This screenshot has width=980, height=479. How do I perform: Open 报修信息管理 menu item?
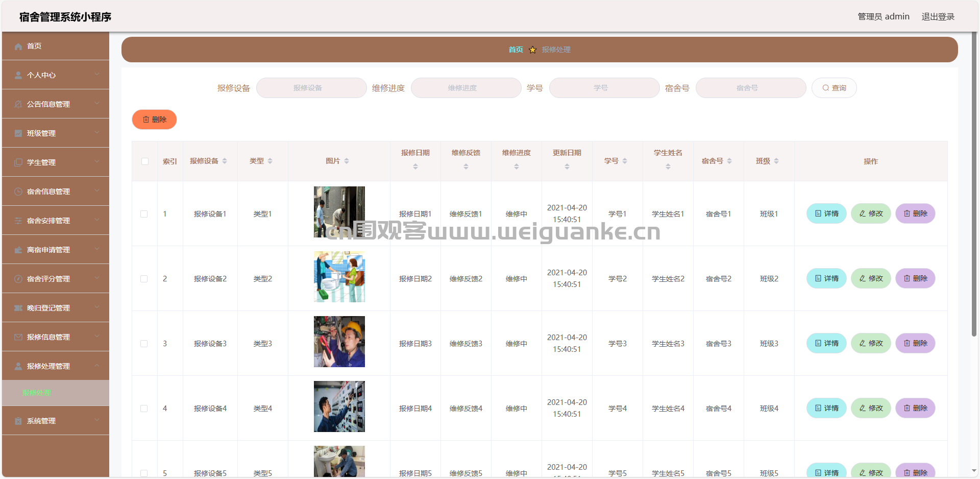[x=56, y=337]
